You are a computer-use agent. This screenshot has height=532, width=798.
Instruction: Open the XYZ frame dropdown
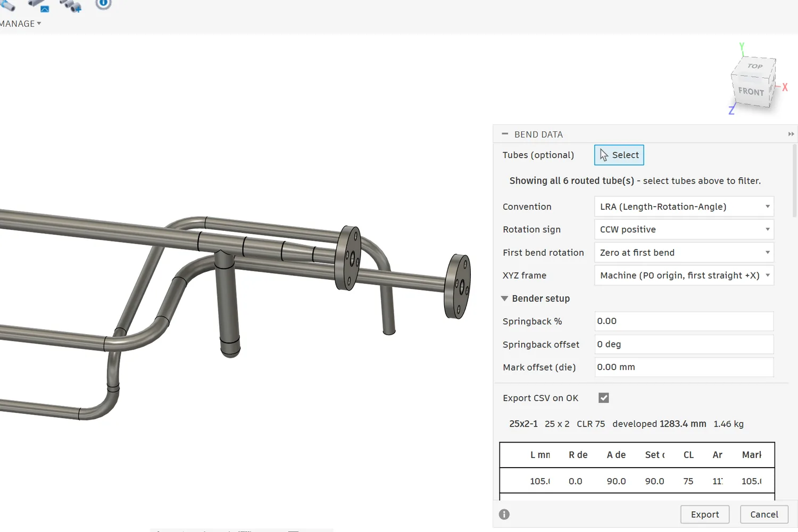[684, 275]
